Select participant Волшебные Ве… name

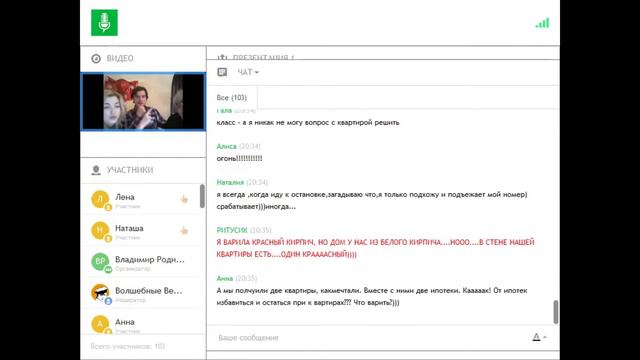(149, 291)
